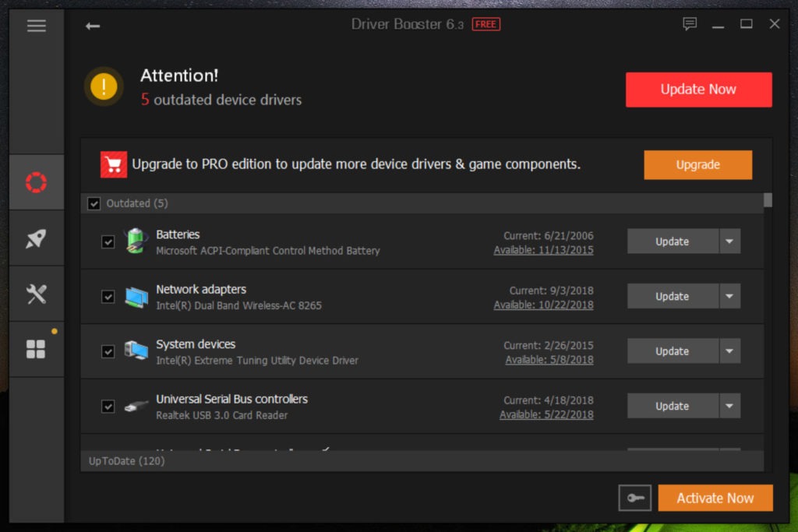Open the Available: 11/13/2015 link
This screenshot has width=798, height=532.
[x=543, y=250]
